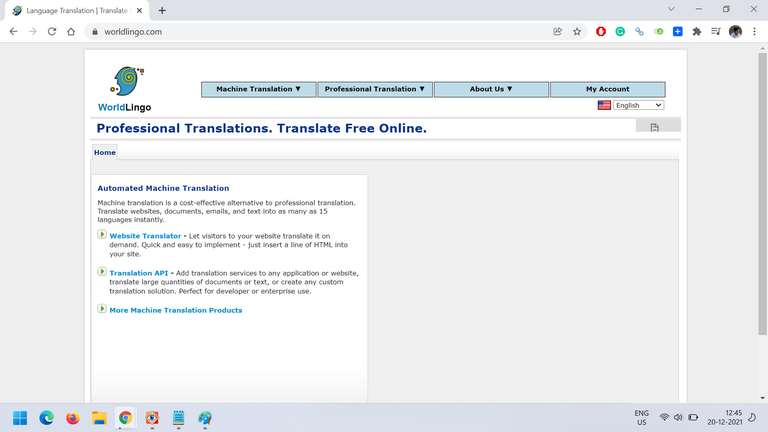The width and height of the screenshot is (768, 432).
Task: Open the Extensions puzzle menu
Action: coord(696,31)
